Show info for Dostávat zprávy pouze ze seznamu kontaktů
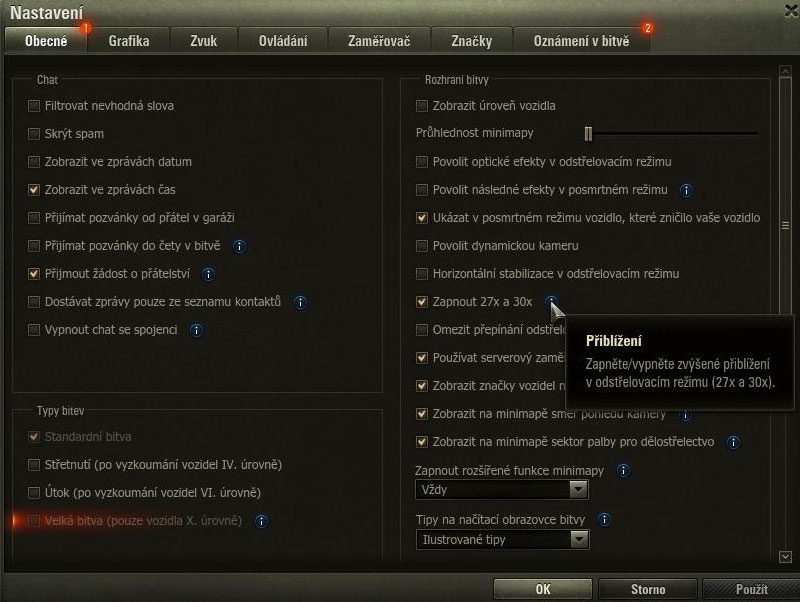 (x=301, y=303)
